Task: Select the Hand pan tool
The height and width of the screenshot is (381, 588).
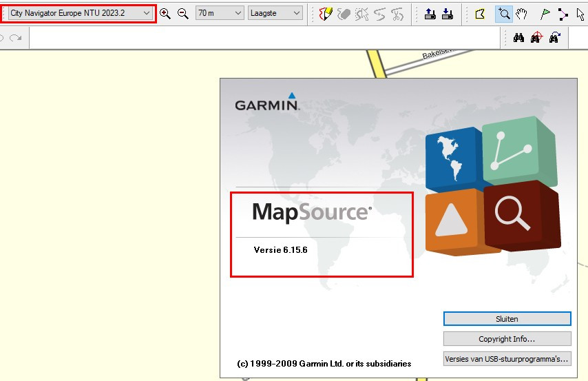Action: pyautogui.click(x=521, y=14)
